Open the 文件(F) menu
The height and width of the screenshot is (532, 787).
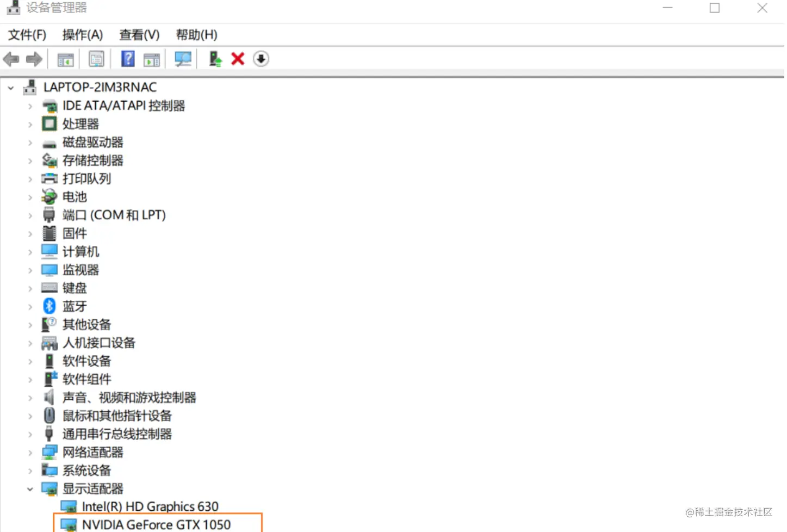point(27,35)
